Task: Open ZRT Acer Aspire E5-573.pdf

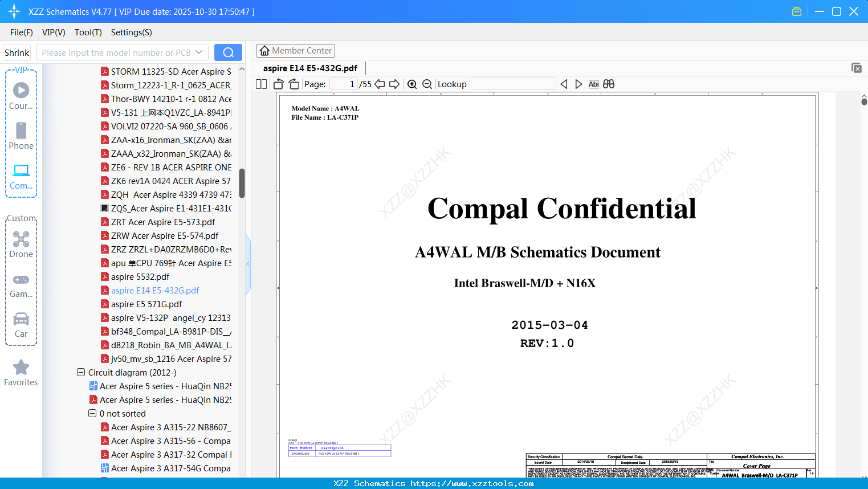Action: click(x=158, y=222)
